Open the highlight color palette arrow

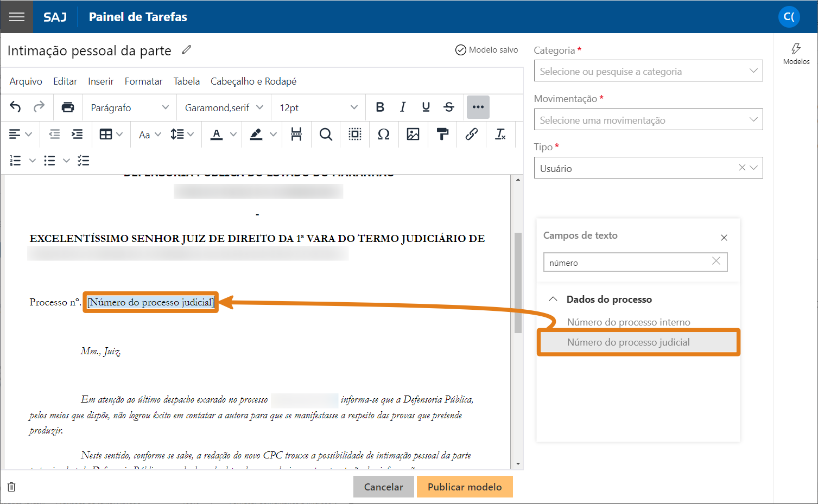[273, 134]
